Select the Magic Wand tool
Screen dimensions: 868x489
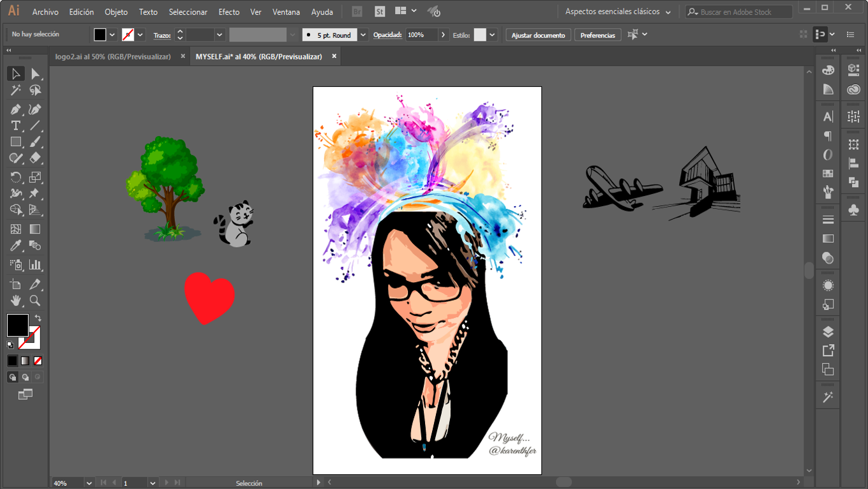[x=16, y=91]
